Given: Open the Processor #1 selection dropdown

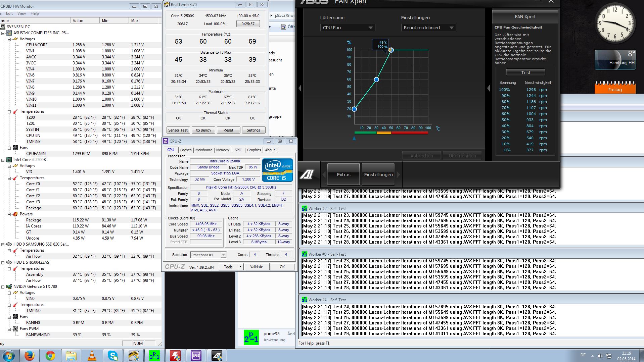Looking at the screenshot, I should (208, 255).
